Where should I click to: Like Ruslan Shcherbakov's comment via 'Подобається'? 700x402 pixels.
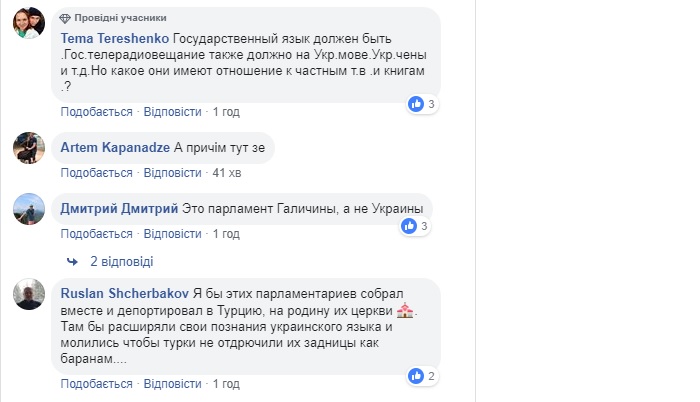(x=98, y=383)
